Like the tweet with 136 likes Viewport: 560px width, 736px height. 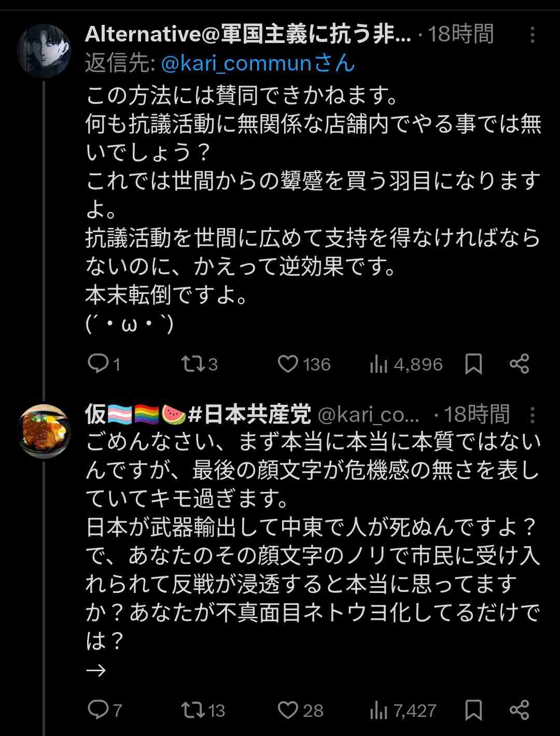(x=288, y=364)
